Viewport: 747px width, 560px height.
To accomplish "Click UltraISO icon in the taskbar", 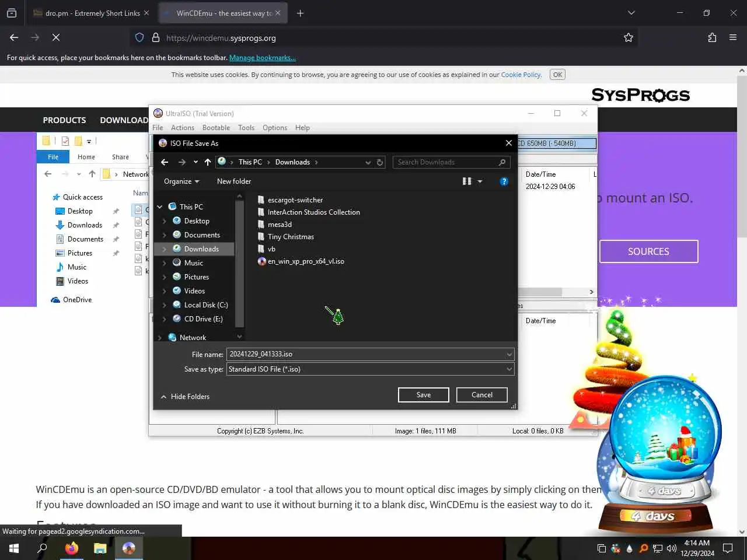I will [129, 548].
